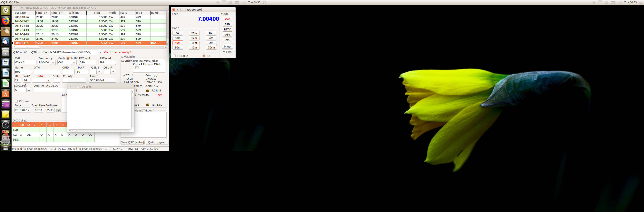The height and width of the screenshot is (212, 644).
Task: Open the calendar dock icon showing 27
Action: coord(5,62)
